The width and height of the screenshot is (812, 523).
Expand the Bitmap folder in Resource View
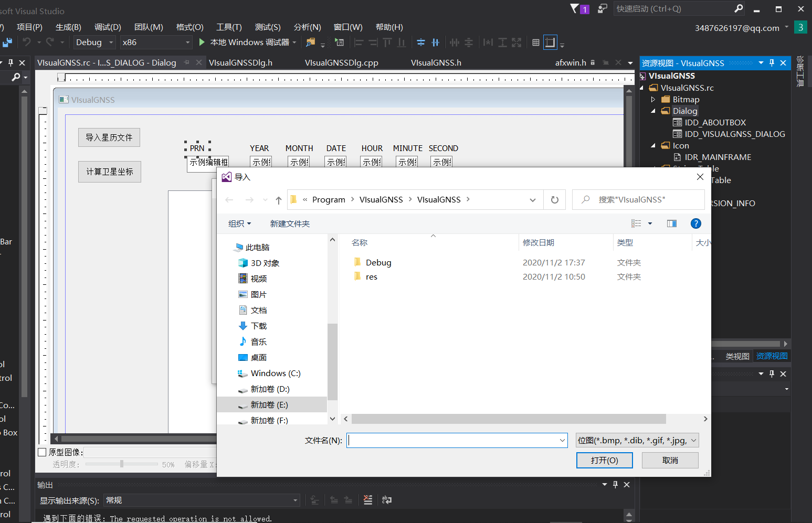click(x=653, y=100)
